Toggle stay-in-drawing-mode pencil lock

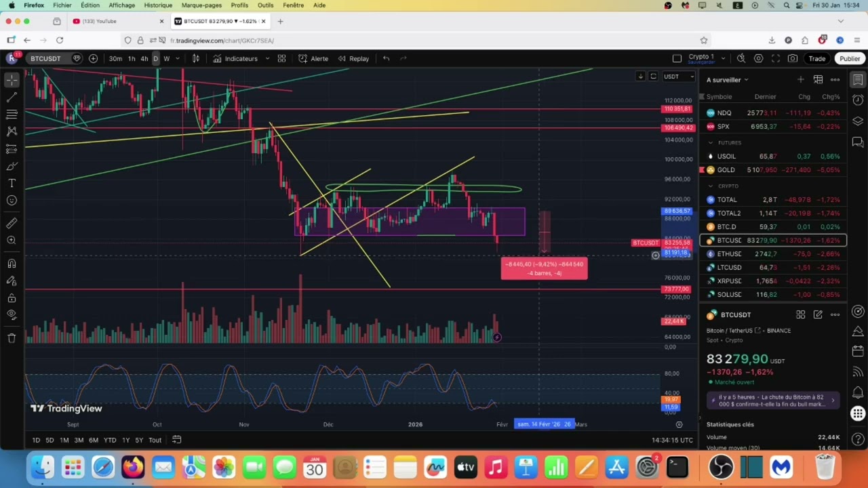point(12,281)
